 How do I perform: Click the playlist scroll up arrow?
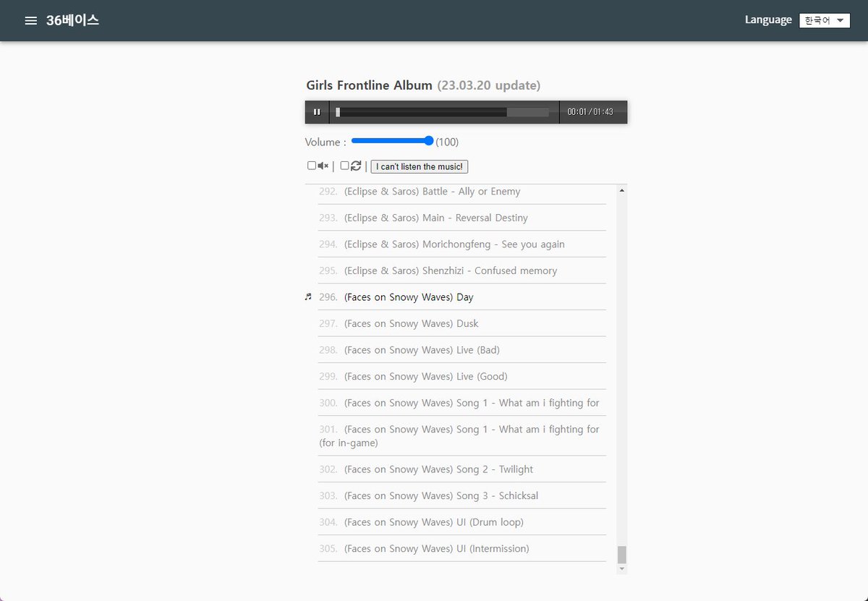(622, 190)
